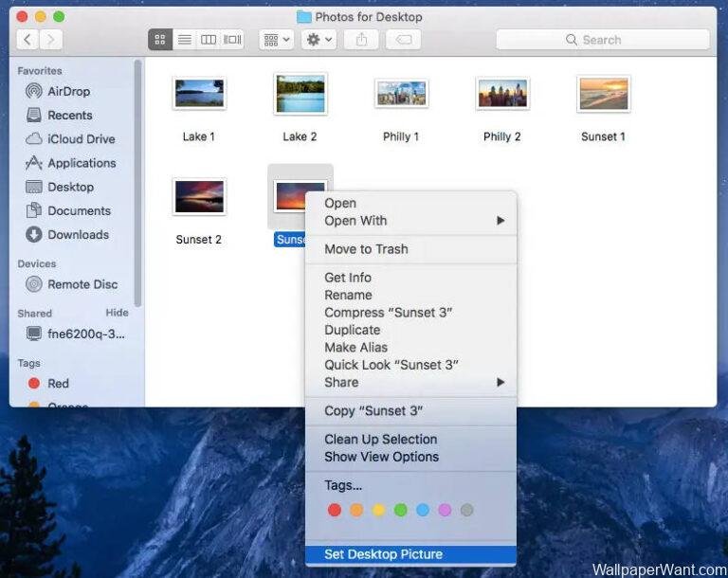This screenshot has height=578, width=728.
Task: Click the Finder back navigation arrow
Action: pos(27,40)
